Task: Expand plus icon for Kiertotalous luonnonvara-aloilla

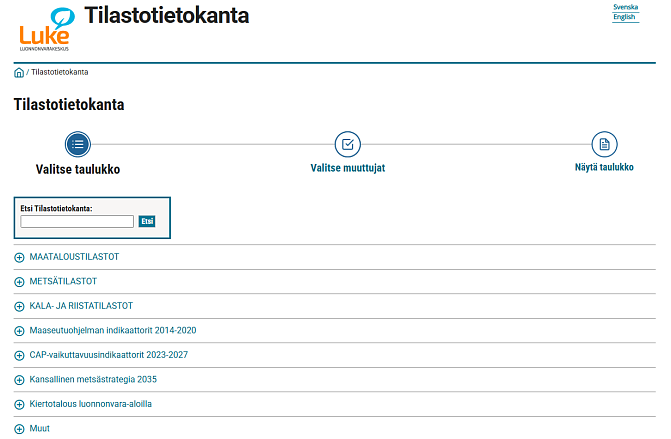Action: (19, 404)
